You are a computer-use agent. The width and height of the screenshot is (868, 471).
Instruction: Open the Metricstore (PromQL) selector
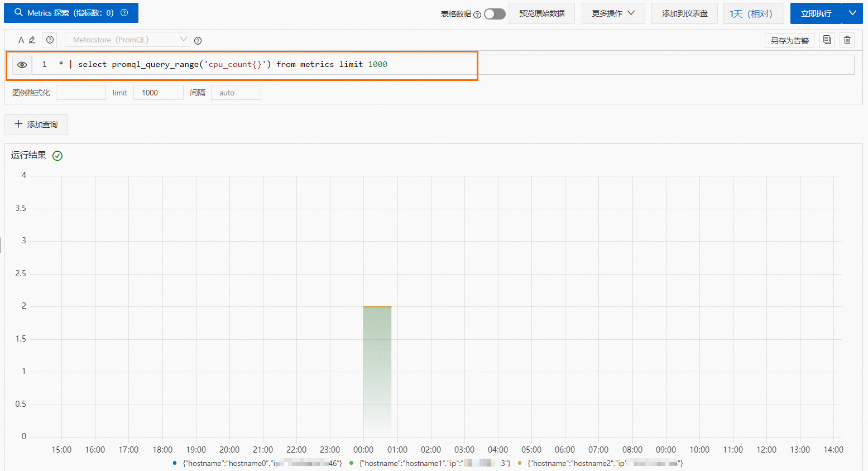pyautogui.click(x=127, y=40)
